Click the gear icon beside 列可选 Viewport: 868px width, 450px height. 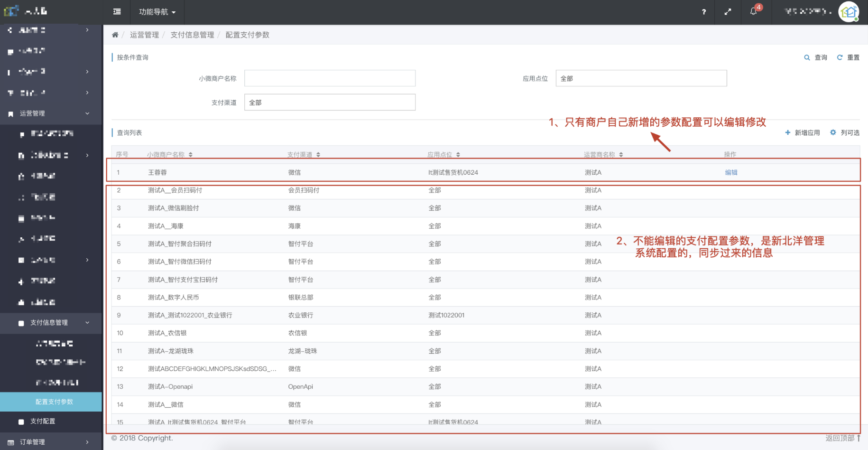(833, 132)
